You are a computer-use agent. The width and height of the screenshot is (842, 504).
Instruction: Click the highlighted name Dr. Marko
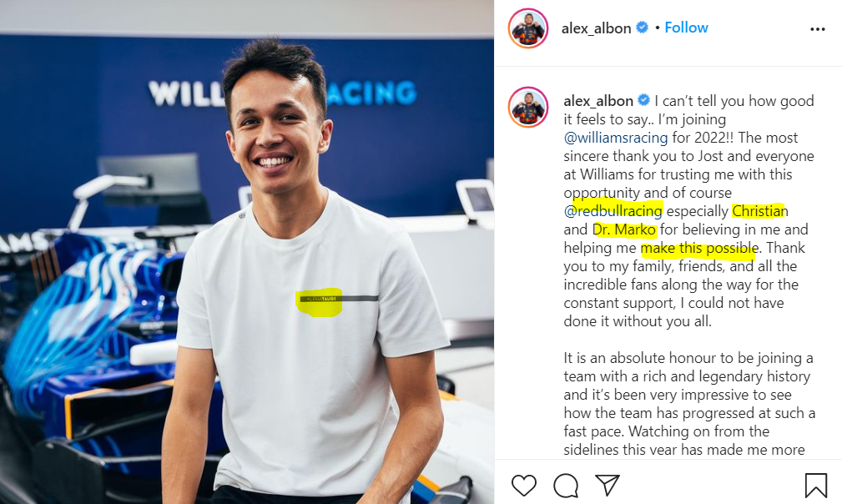pos(624,229)
